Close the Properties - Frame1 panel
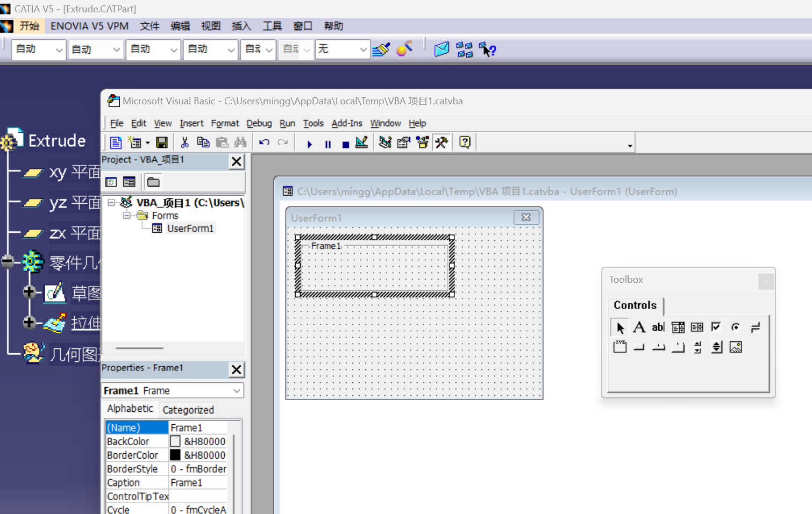This screenshot has height=514, width=812. tap(237, 369)
